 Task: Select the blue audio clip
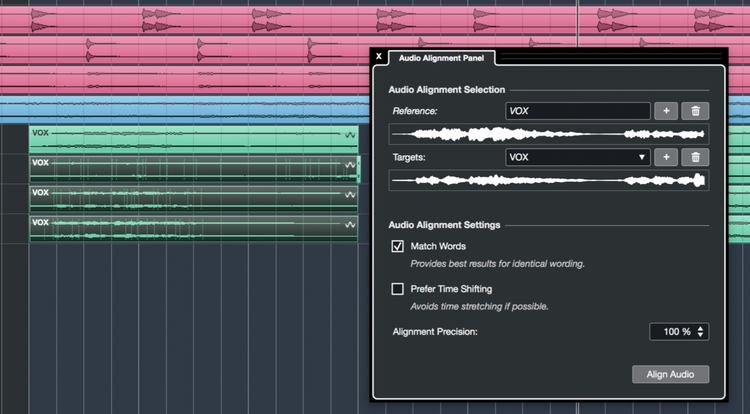click(185, 109)
